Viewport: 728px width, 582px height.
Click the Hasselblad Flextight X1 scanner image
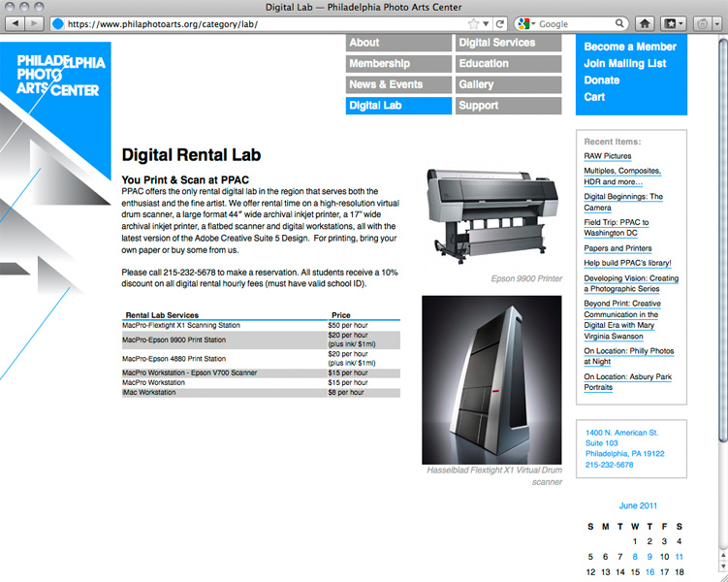coord(491,380)
